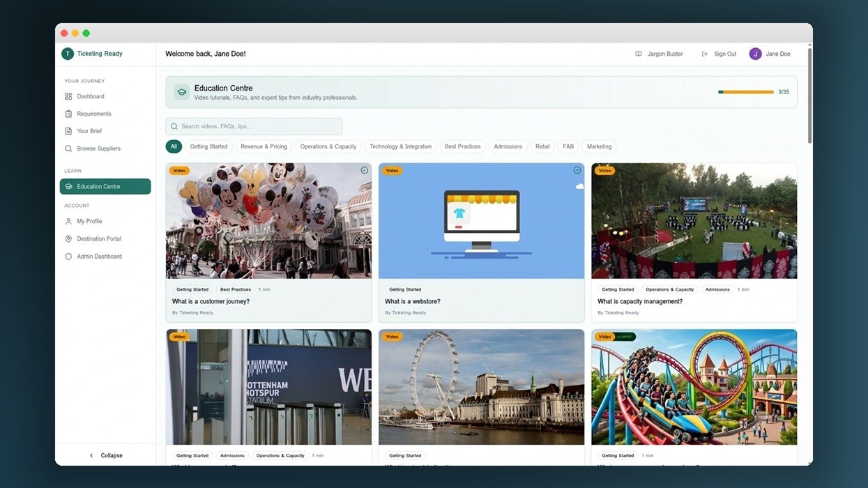Select the Education Centre sidebar icon
The height and width of the screenshot is (488, 868).
pyautogui.click(x=68, y=186)
